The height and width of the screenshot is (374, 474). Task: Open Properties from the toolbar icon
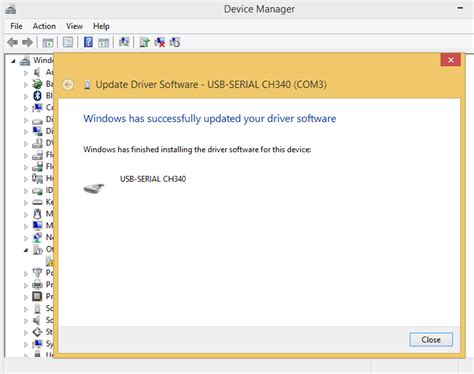(68, 42)
